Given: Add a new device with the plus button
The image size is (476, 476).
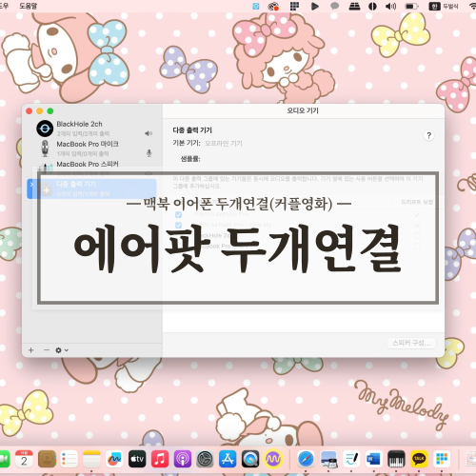Looking at the screenshot, I should (31, 350).
